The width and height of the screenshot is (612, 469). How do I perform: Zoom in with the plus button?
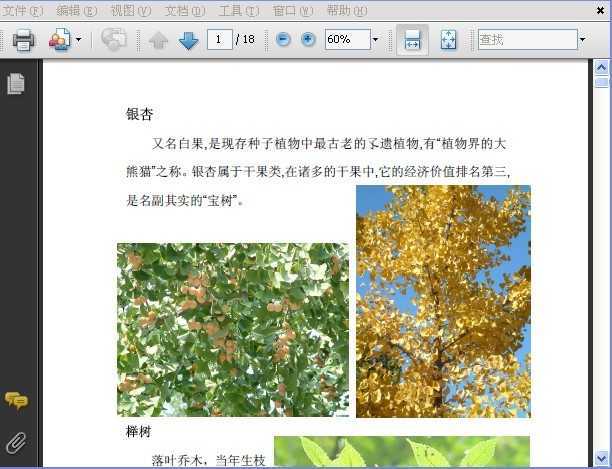[x=308, y=39]
